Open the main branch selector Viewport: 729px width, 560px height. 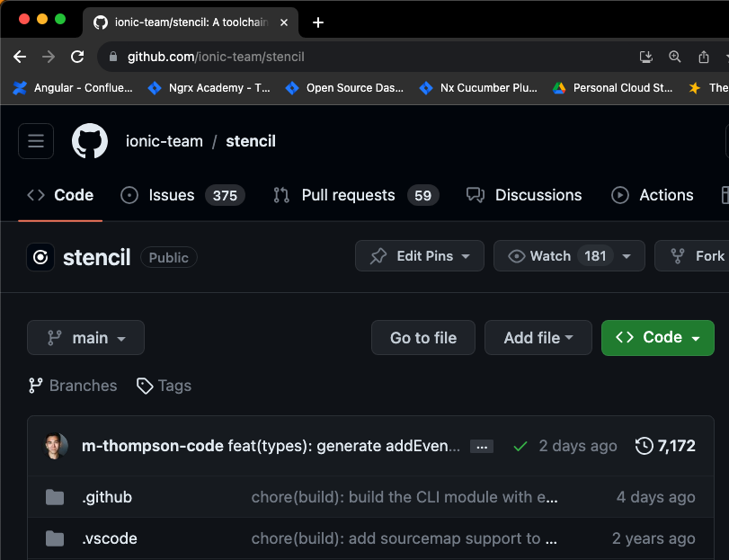pyautogui.click(x=85, y=337)
